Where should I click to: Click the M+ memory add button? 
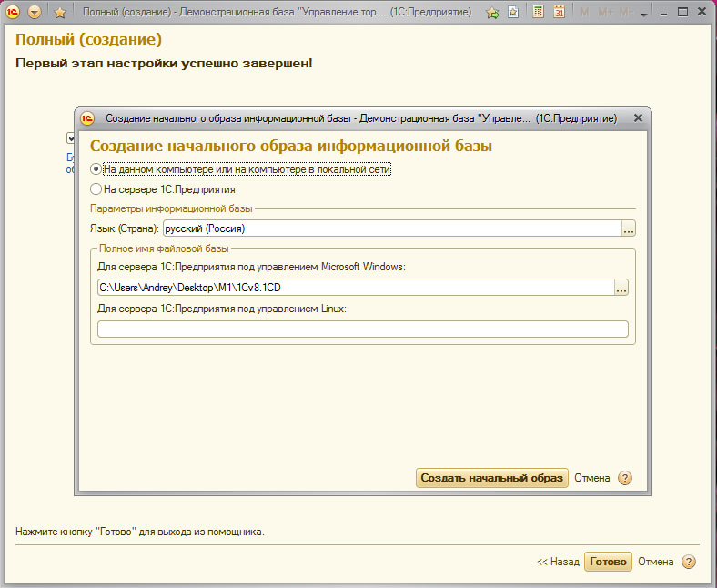tap(605, 13)
